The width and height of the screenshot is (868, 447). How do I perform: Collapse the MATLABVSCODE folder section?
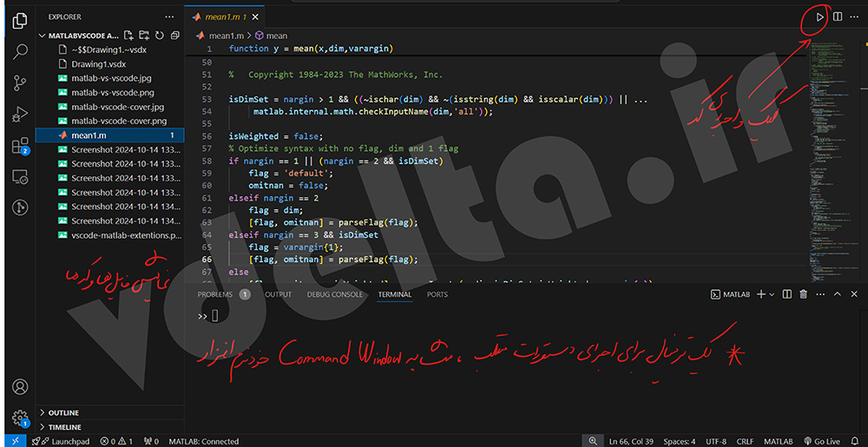point(79,36)
